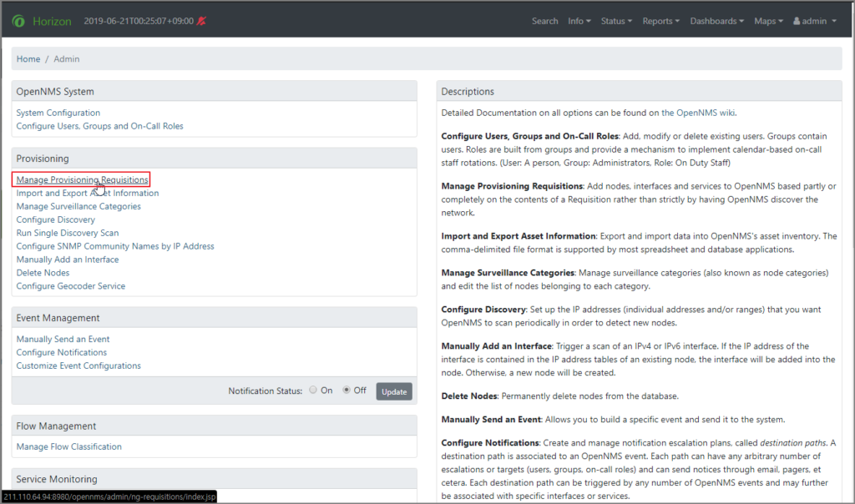The height and width of the screenshot is (504, 855).
Task: Click the bold Delete Nodes description term
Action: point(469,396)
